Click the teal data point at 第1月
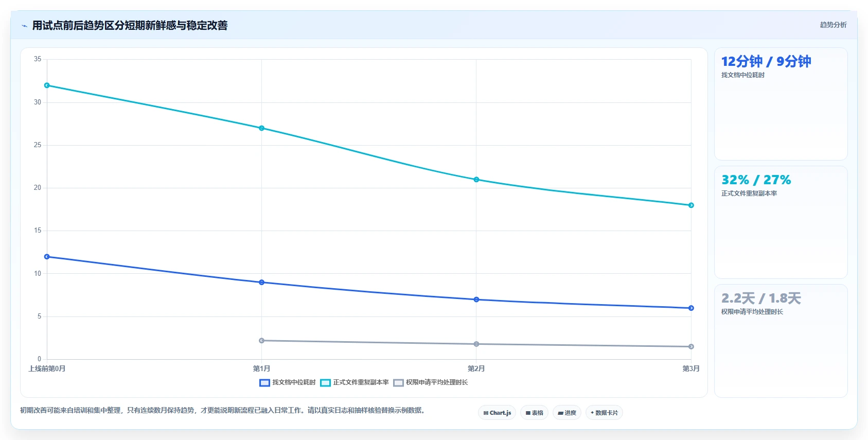This screenshot has height=440, width=868. (261, 128)
